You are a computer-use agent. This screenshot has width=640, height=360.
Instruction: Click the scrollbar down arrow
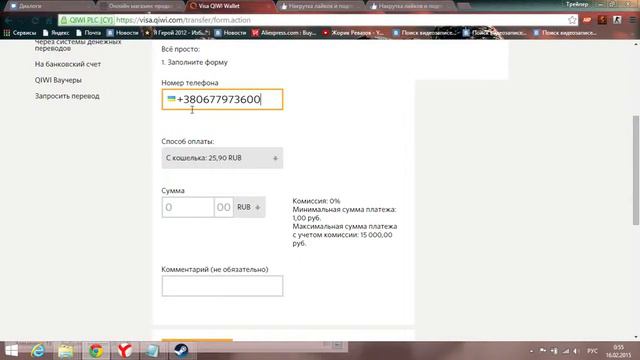(x=636, y=337)
